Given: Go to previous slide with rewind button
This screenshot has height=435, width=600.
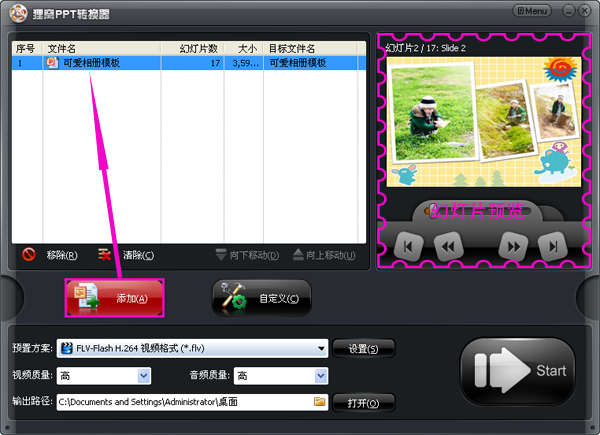Looking at the screenshot, I should click(448, 247).
